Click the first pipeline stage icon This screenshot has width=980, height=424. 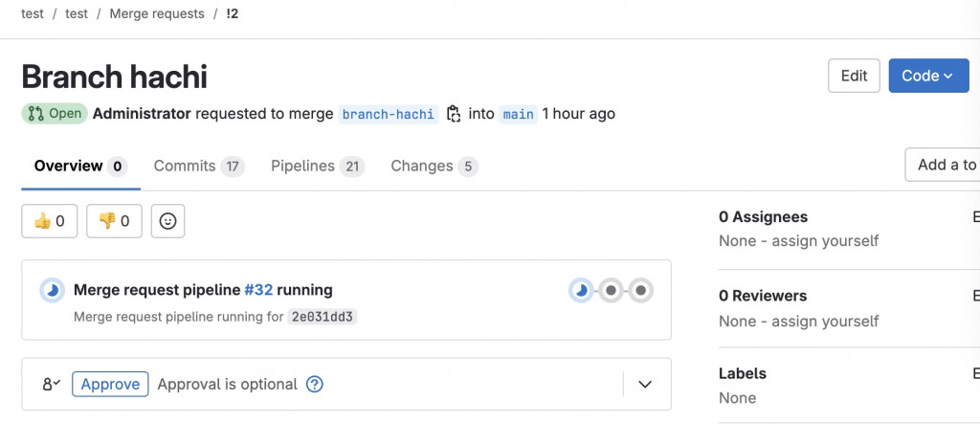[581, 290]
